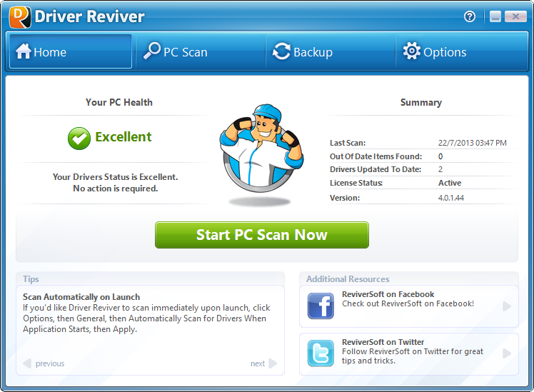Start PC Scan Now

[261, 235]
